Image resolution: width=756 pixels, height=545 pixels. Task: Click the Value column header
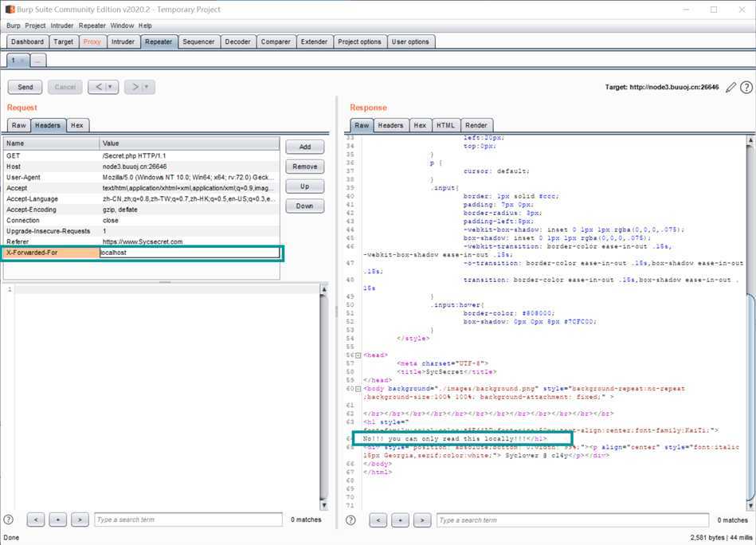point(190,143)
